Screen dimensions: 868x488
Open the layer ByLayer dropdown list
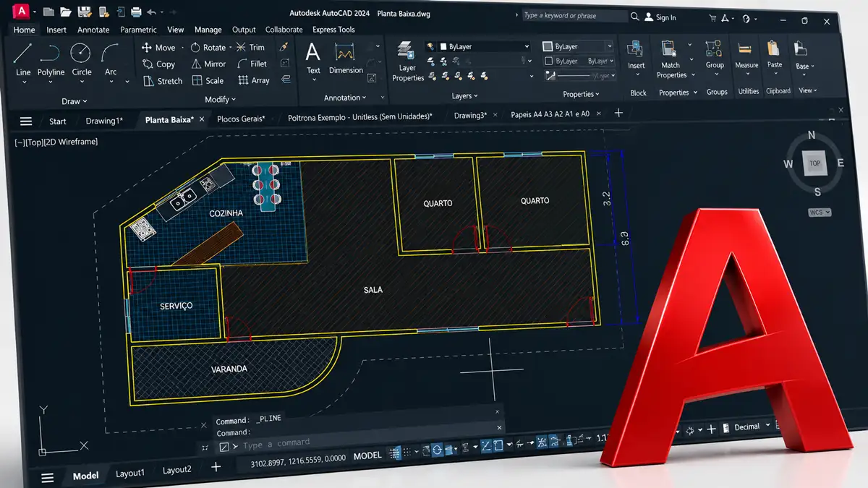485,46
